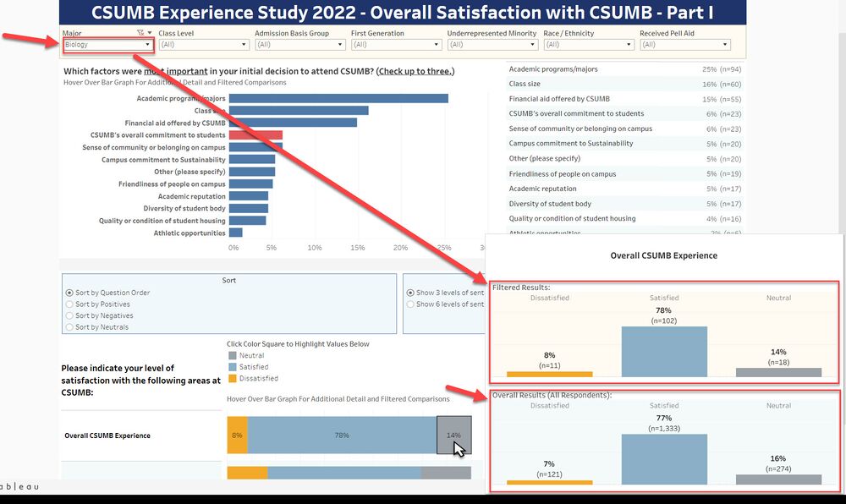
Task: Expand the Race / Ethnicity dropdown
Action: [588, 45]
